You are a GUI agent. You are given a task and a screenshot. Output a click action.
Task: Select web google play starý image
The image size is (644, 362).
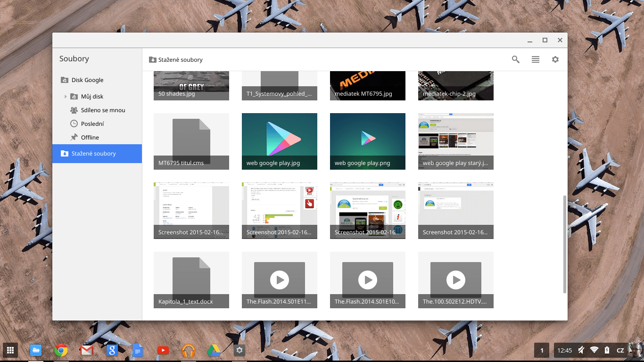coord(456,141)
